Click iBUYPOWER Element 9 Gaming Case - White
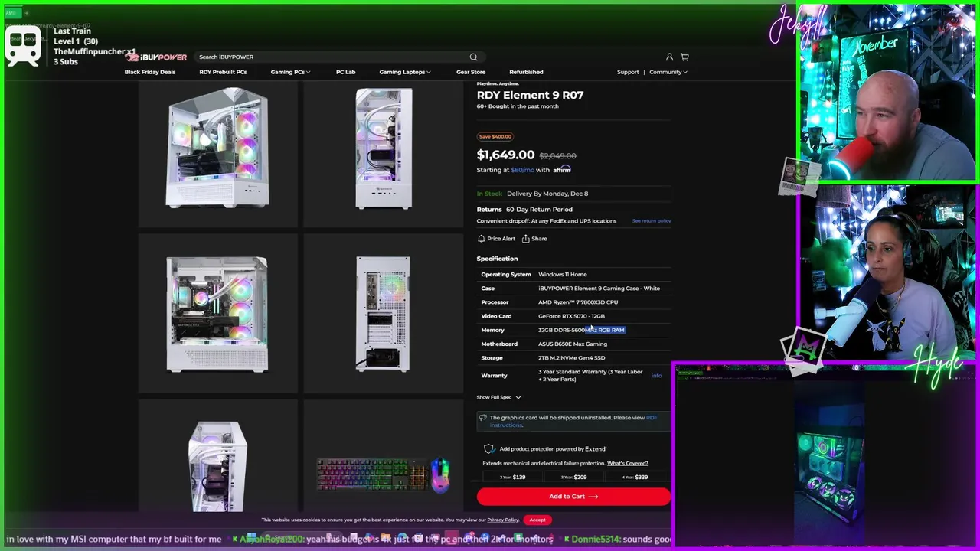The image size is (980, 551). coord(599,289)
